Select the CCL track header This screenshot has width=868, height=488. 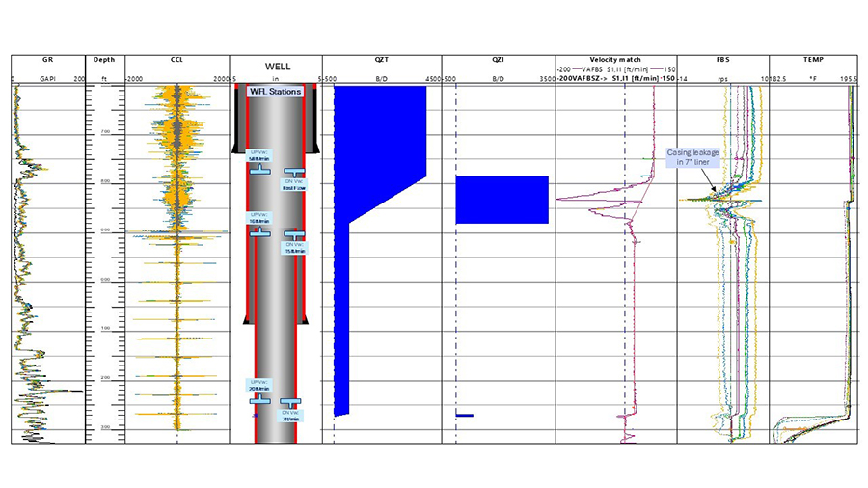click(x=176, y=60)
